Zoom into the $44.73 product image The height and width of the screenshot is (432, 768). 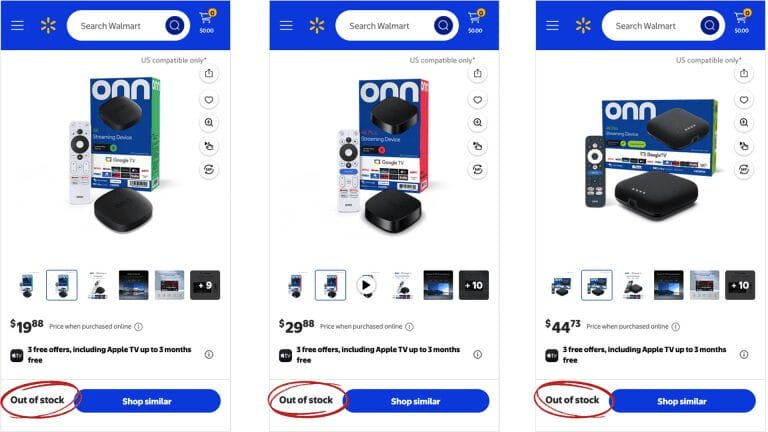click(x=744, y=122)
